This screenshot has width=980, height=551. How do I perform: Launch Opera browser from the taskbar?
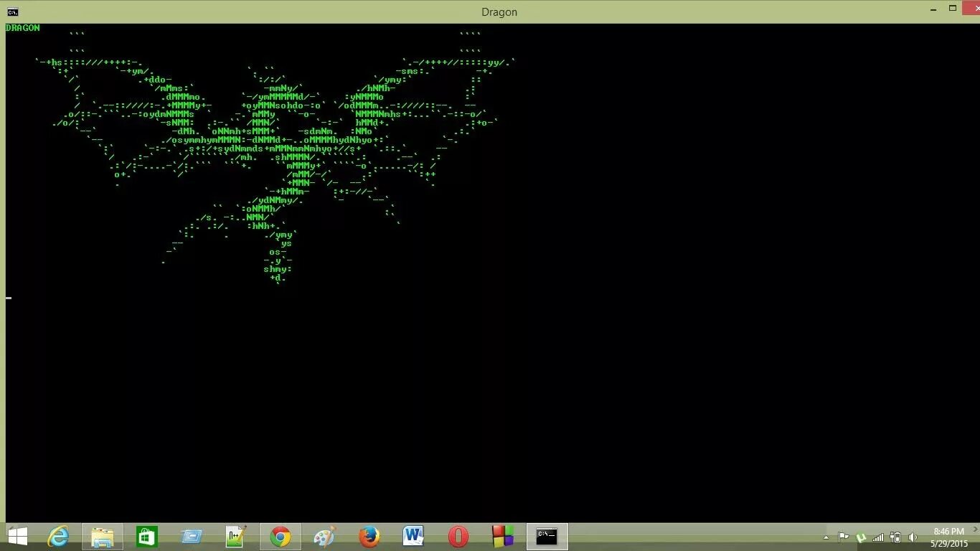tap(458, 536)
